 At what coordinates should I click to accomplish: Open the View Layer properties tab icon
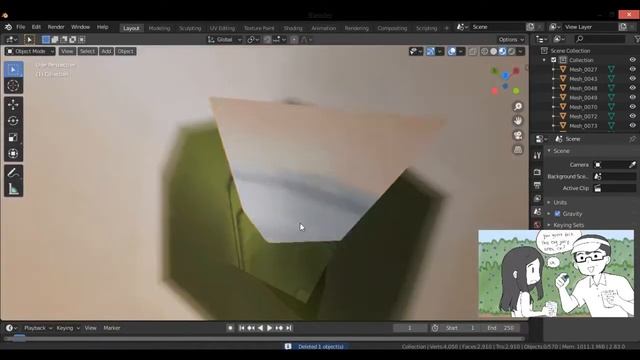point(537,198)
